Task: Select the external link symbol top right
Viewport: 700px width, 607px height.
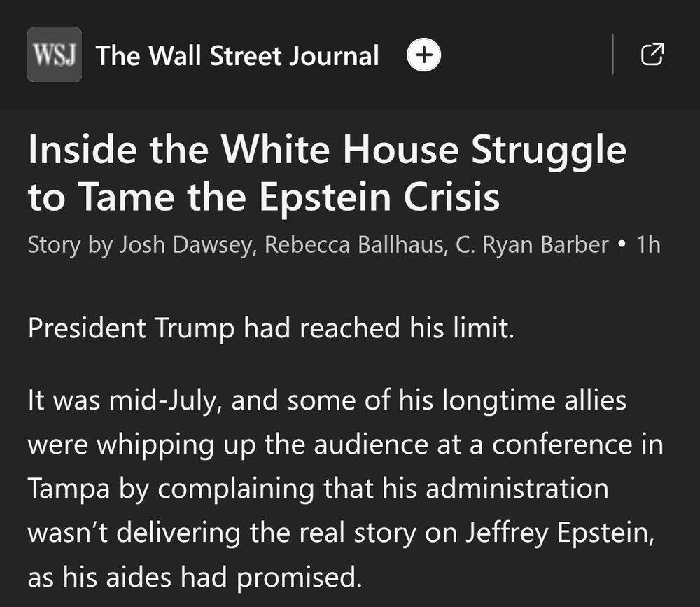Action: point(652,53)
